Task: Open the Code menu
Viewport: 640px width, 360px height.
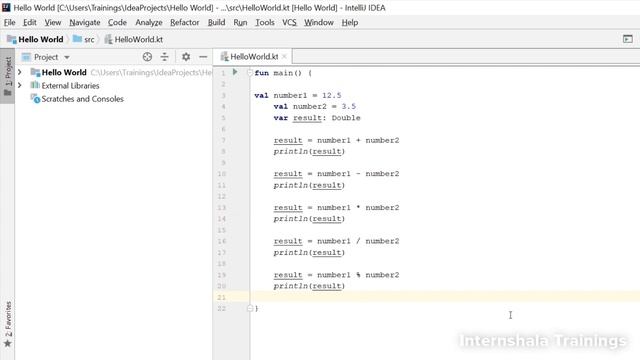Action: click(117, 22)
